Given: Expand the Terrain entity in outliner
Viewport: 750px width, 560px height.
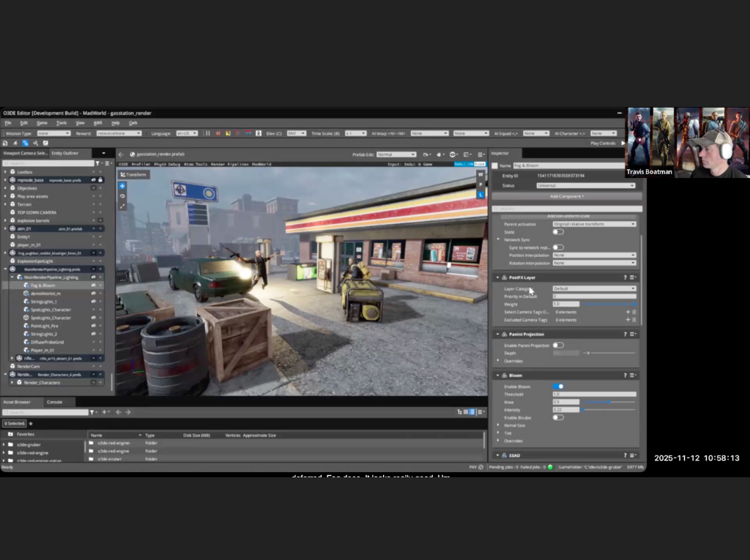Looking at the screenshot, I should pyautogui.click(x=5, y=204).
